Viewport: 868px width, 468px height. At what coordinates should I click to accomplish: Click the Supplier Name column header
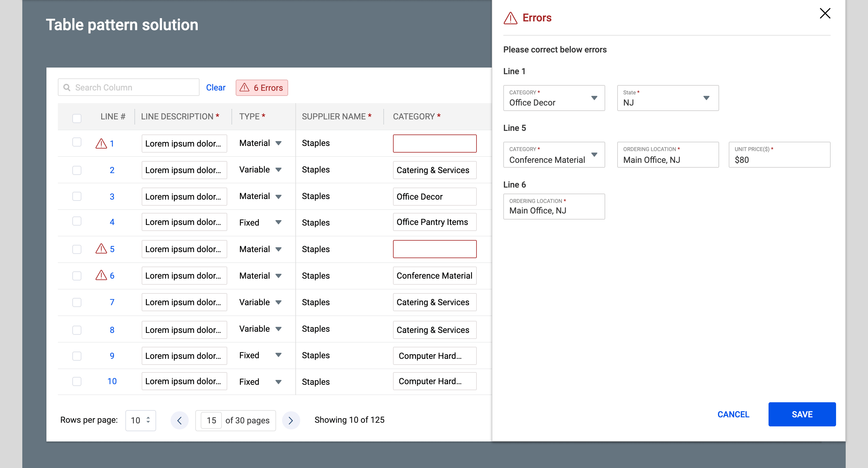point(337,116)
